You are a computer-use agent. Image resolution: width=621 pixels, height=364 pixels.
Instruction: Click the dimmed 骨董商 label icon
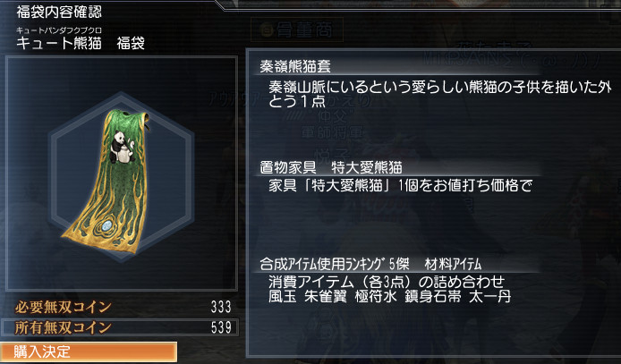click(x=268, y=30)
